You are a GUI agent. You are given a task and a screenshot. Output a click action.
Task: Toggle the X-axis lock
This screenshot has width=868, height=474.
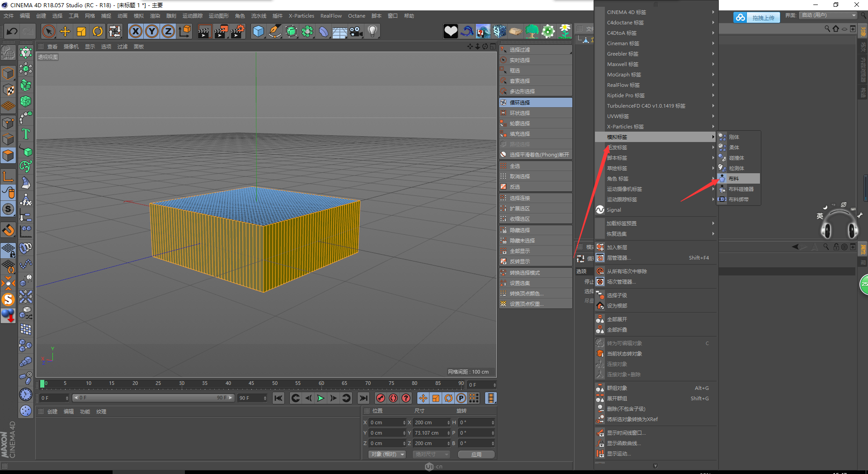pos(135,32)
